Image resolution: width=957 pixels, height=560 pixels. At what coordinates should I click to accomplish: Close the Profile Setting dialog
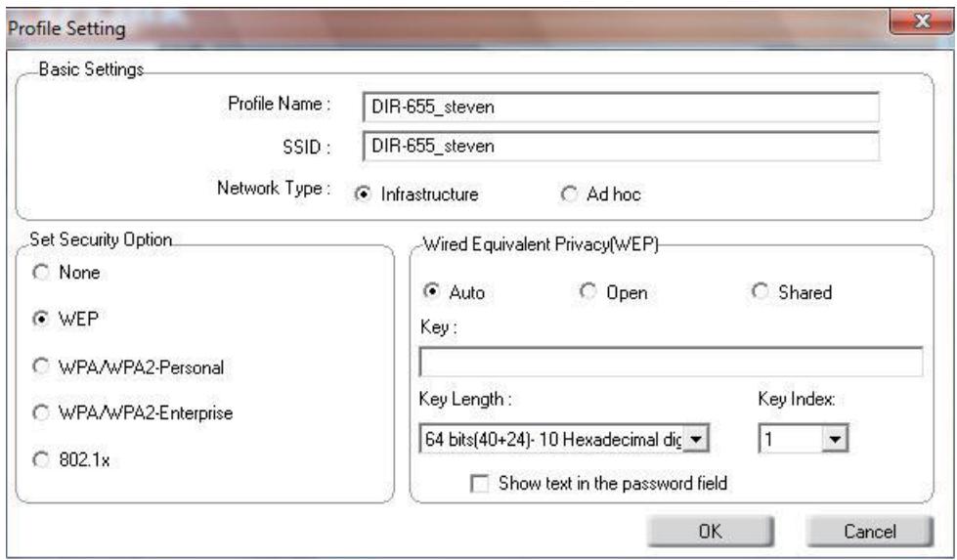coord(922,22)
